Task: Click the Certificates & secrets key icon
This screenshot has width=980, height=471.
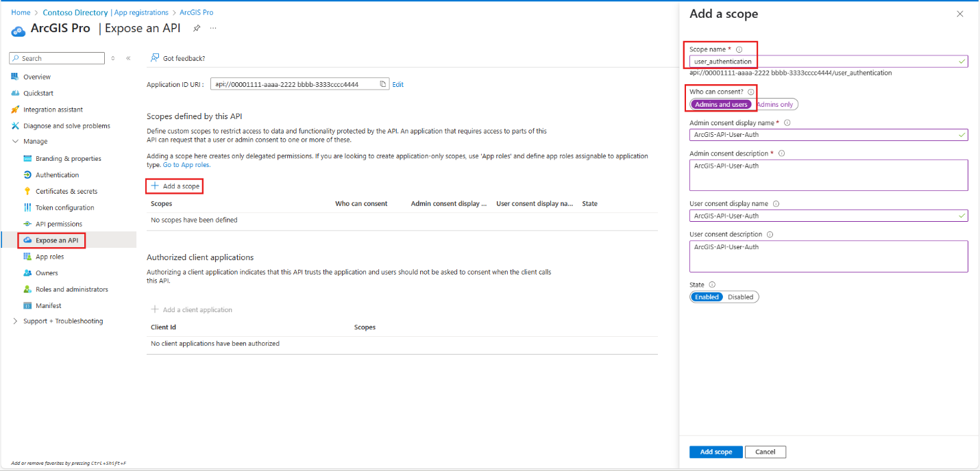Action: pos(27,191)
